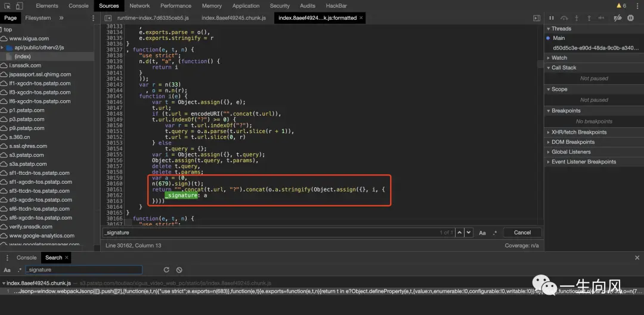Toggle match case in the Search drawer
Screen dimensions: 644x315
pos(7,270)
